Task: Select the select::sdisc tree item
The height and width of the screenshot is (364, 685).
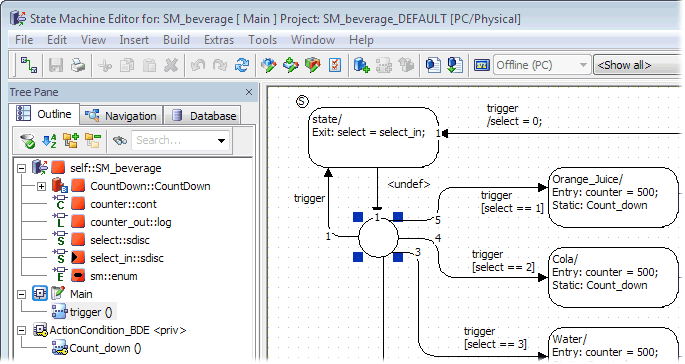Action: (x=120, y=240)
